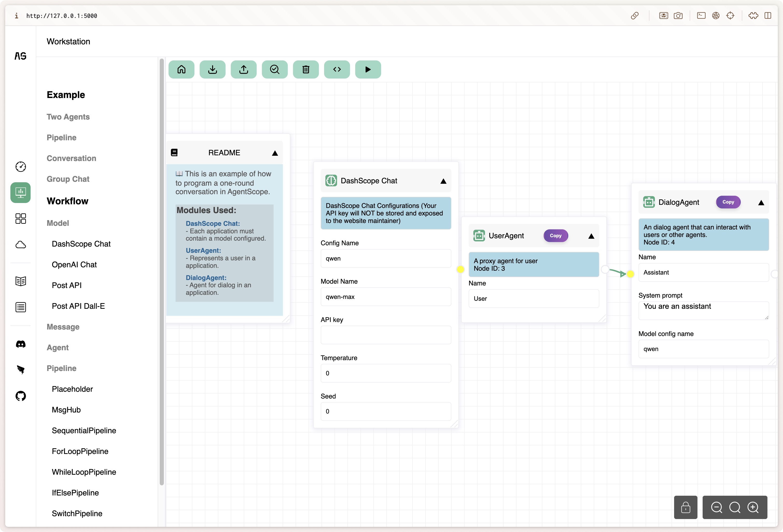The image size is (783, 532).
Task: Toggle the canvas lock button
Action: click(x=685, y=507)
